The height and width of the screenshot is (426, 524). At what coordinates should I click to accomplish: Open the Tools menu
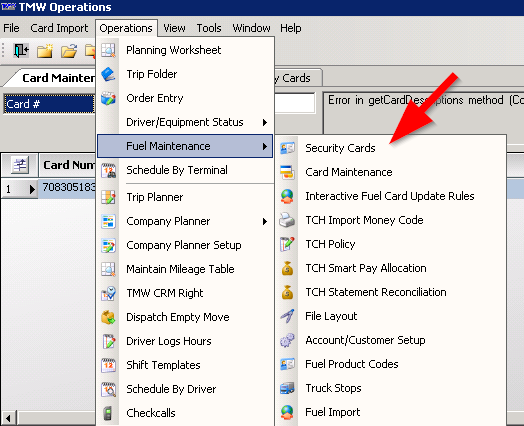pos(209,28)
